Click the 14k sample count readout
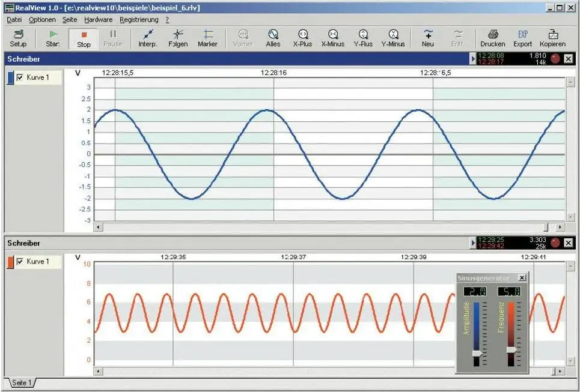This screenshot has height=392, width=580. click(540, 62)
